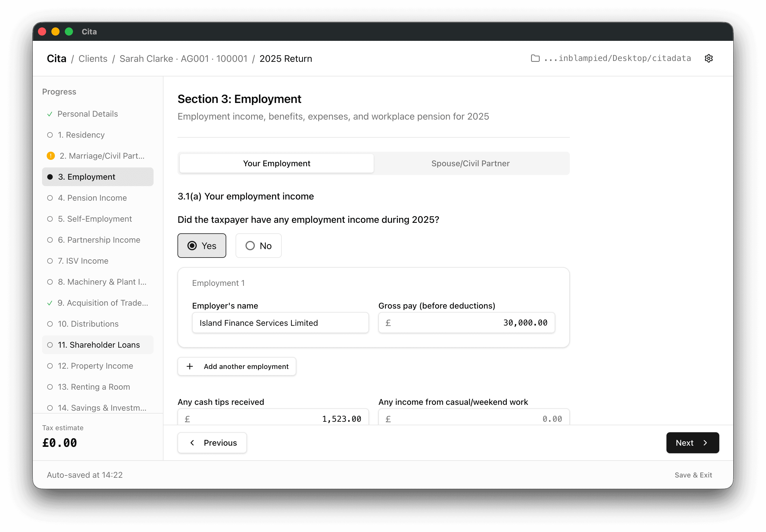Select Yes for employment income
This screenshot has width=766, height=532.
[201, 246]
